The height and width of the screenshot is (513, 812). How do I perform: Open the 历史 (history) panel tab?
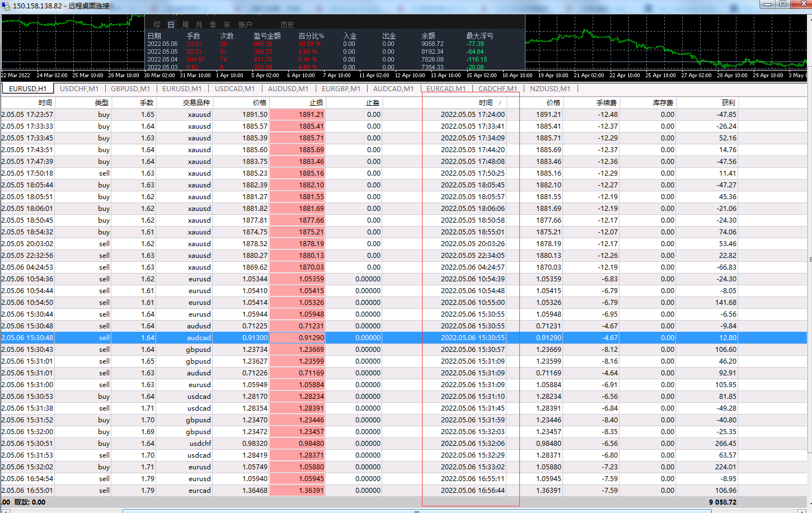point(287,25)
